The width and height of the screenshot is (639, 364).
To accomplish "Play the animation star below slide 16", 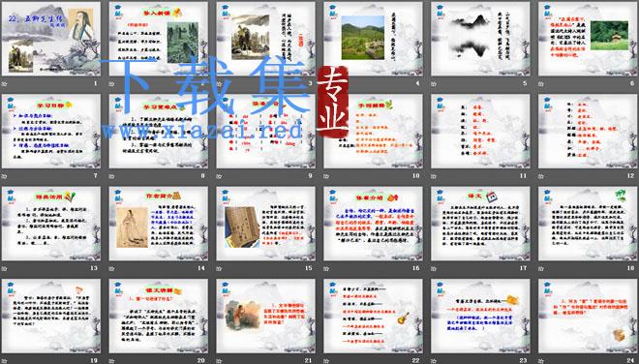I will [x=326, y=268].
